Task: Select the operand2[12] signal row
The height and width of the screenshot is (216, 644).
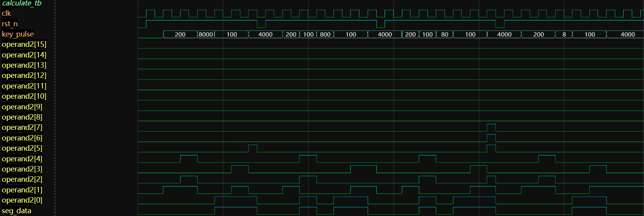Action: (24, 76)
